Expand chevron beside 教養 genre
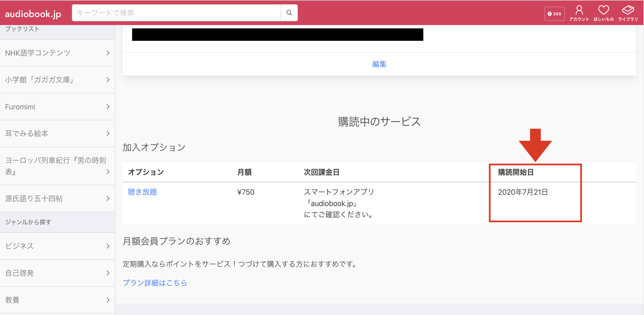The image size is (644, 315). pyautogui.click(x=108, y=300)
